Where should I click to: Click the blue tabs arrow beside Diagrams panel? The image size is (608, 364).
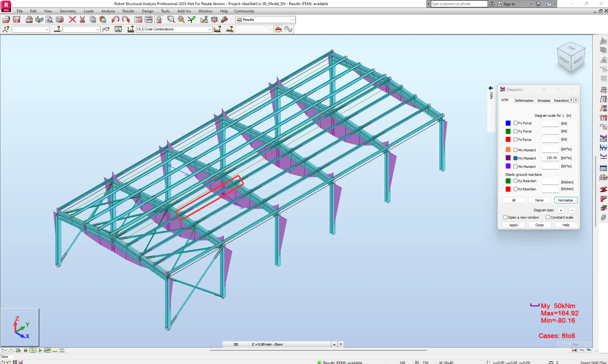[x=491, y=88]
